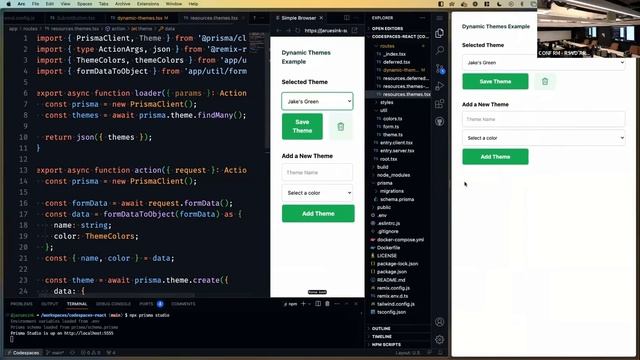Click Add Theme in Simple Browser preview
The image size is (640, 360).
click(x=318, y=213)
